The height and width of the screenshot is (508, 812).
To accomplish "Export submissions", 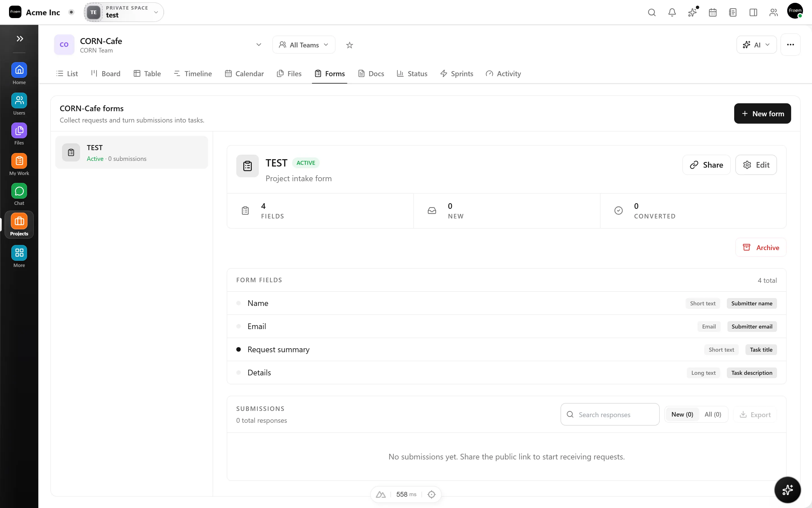I will pos(755,415).
